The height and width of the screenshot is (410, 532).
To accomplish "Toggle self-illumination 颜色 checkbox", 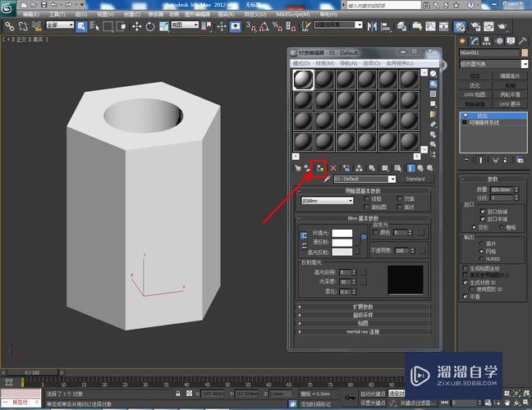I will [375, 232].
